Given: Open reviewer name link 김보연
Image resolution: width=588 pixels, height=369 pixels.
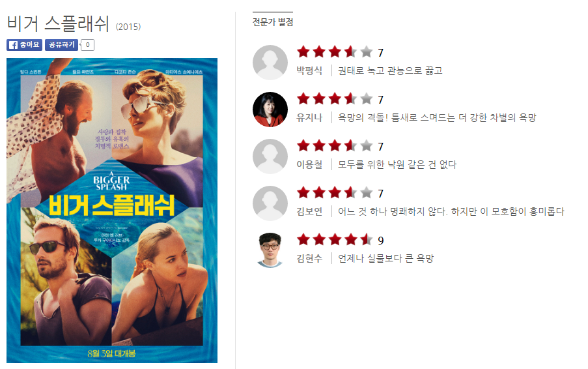Looking at the screenshot, I should pyautogui.click(x=309, y=211).
